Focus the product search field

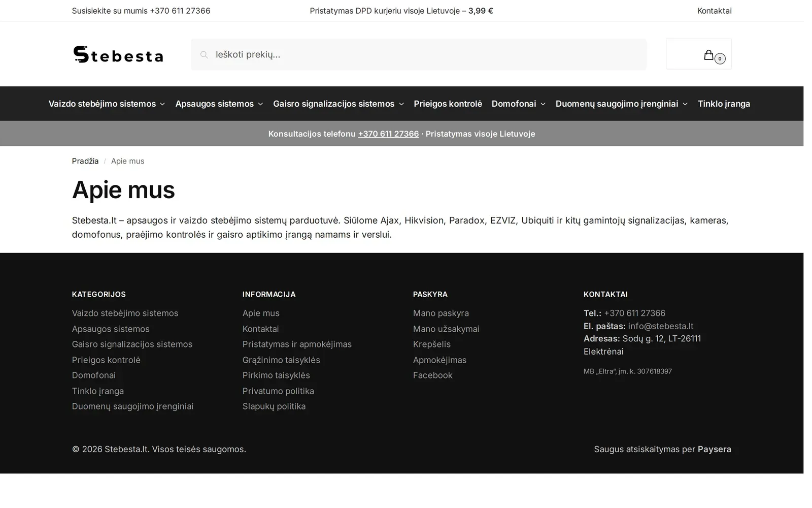419,54
